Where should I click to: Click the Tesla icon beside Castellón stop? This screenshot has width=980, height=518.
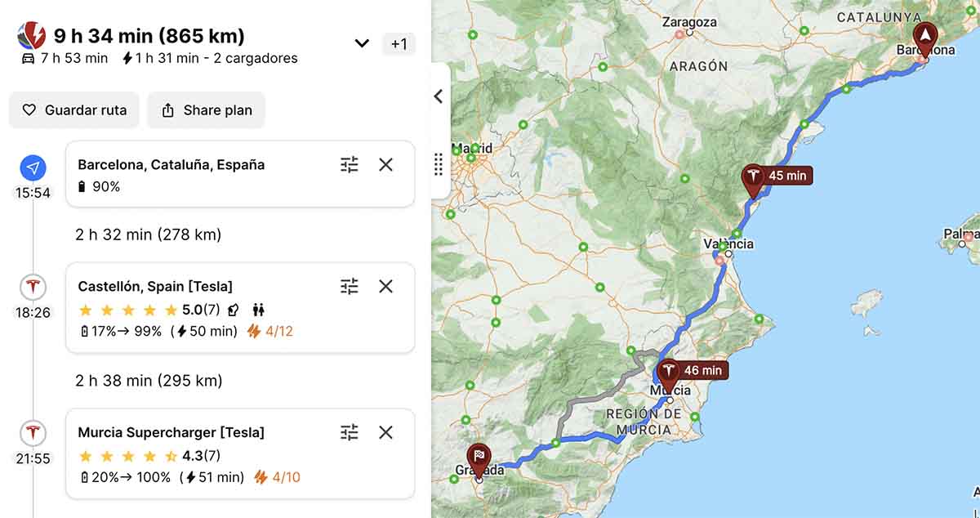point(33,288)
